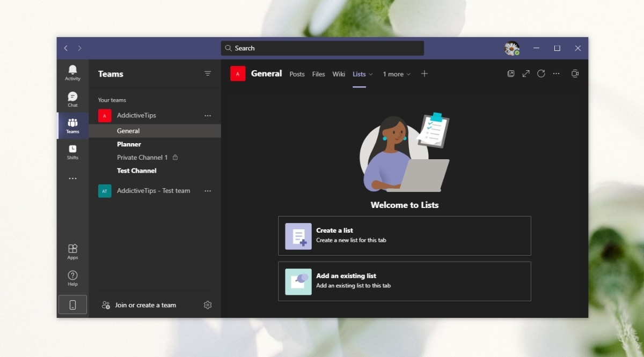Click the Add an existing list card
This screenshot has width=644, height=357.
405,281
